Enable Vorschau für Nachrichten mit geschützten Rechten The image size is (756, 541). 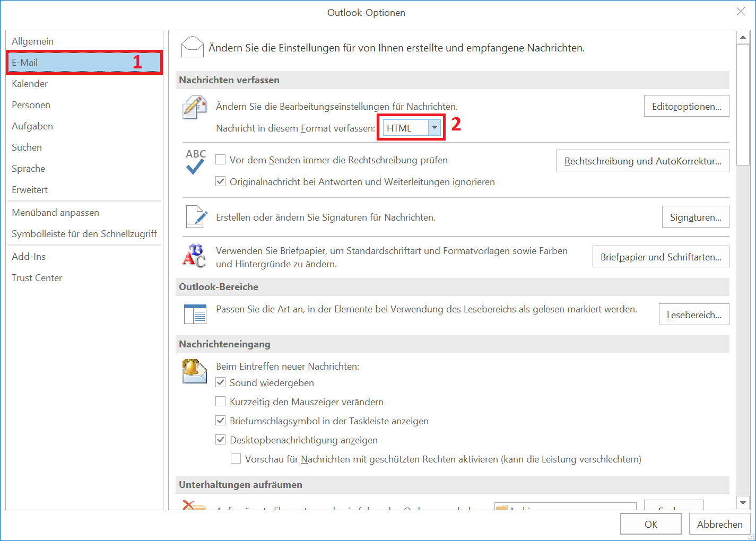click(236, 459)
